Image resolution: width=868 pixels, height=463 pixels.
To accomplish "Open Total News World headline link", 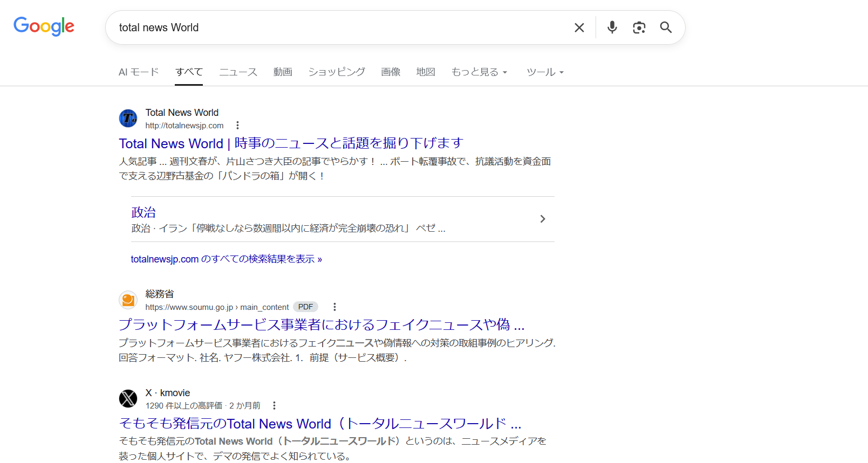I will (291, 143).
